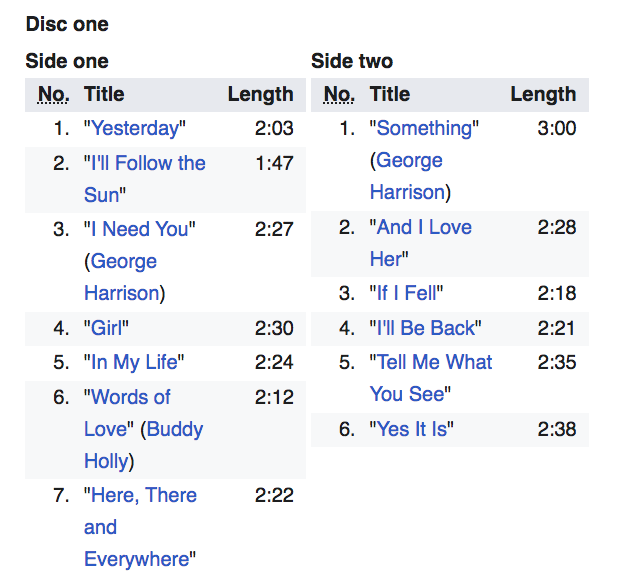Click the "Words of Love" link
The width and height of the screenshot is (630, 584).
coord(130,397)
